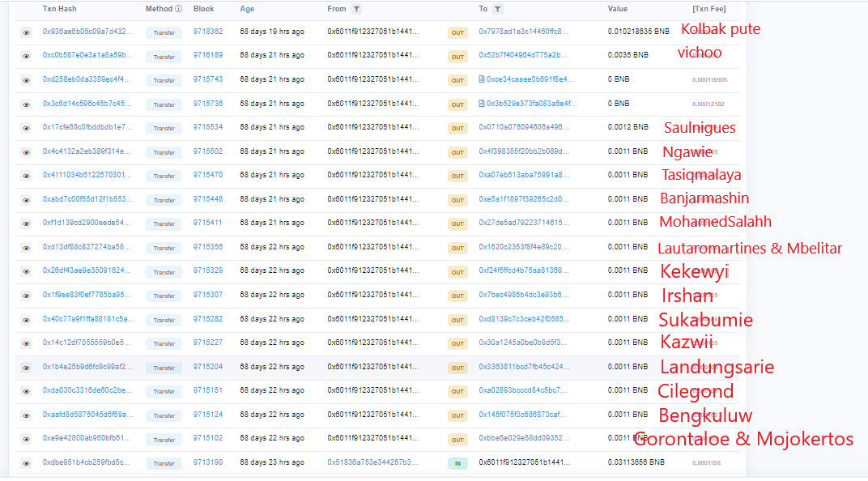Click value 0.0035 BNB
The image size is (868, 481).
[x=628, y=55]
